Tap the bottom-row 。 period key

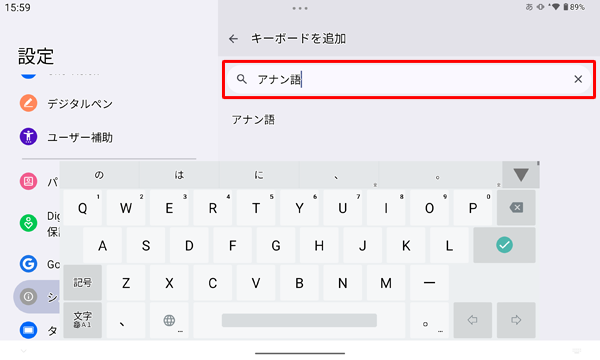click(x=429, y=320)
